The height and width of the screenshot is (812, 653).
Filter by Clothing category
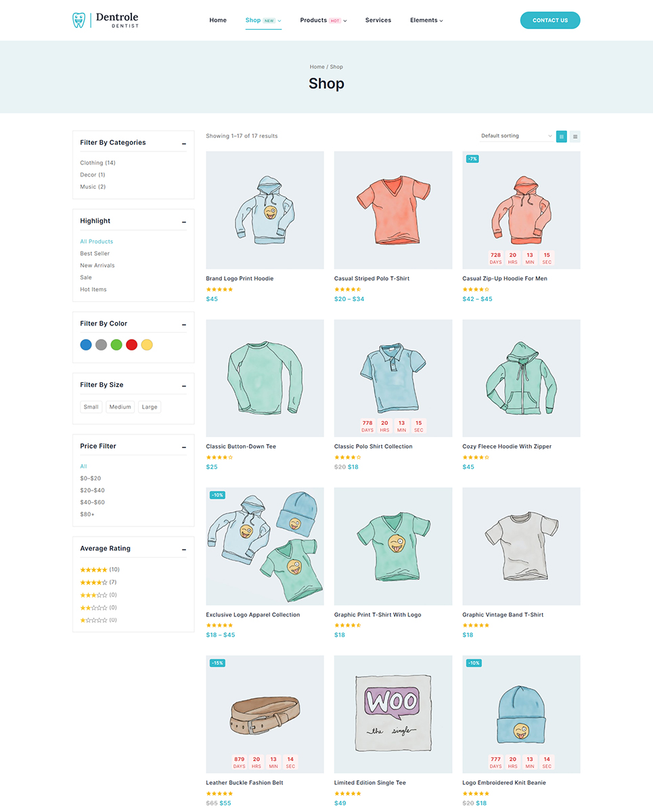(x=97, y=163)
